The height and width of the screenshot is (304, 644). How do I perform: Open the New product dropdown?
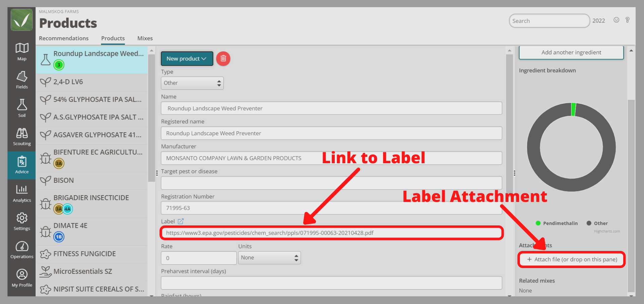tap(187, 58)
